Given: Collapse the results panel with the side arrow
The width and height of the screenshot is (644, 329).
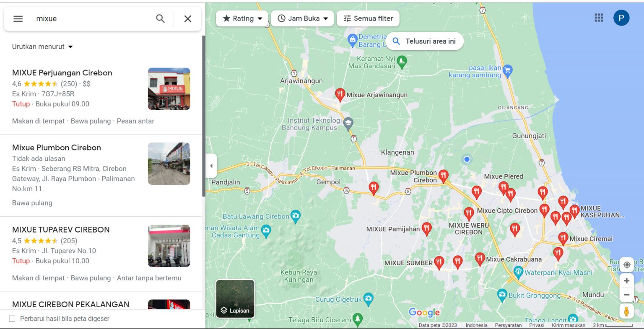Looking at the screenshot, I should coord(211,166).
